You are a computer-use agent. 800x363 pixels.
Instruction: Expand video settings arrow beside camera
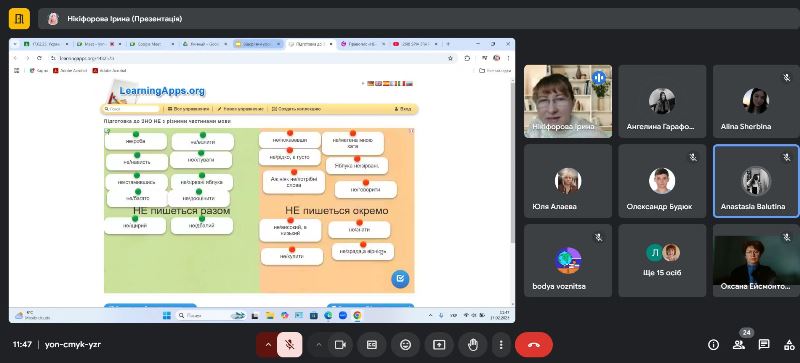[x=318, y=345]
